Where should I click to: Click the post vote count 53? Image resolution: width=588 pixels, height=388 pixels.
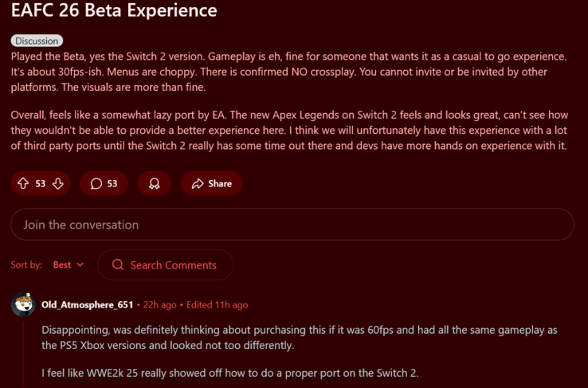pyautogui.click(x=41, y=183)
